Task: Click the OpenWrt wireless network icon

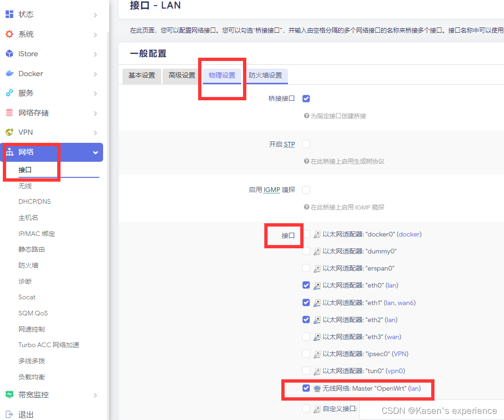Action: [x=317, y=388]
